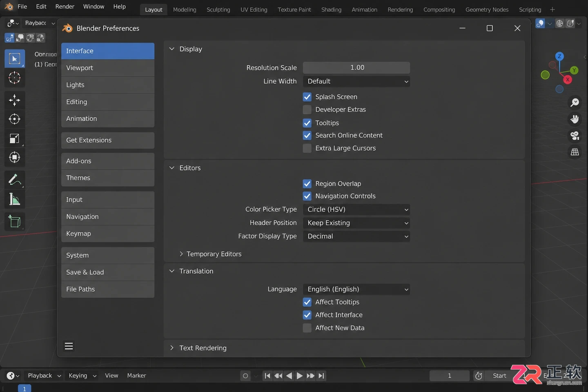Screen dimensions: 588x392
Task: Toggle the camera view icon
Action: (575, 136)
